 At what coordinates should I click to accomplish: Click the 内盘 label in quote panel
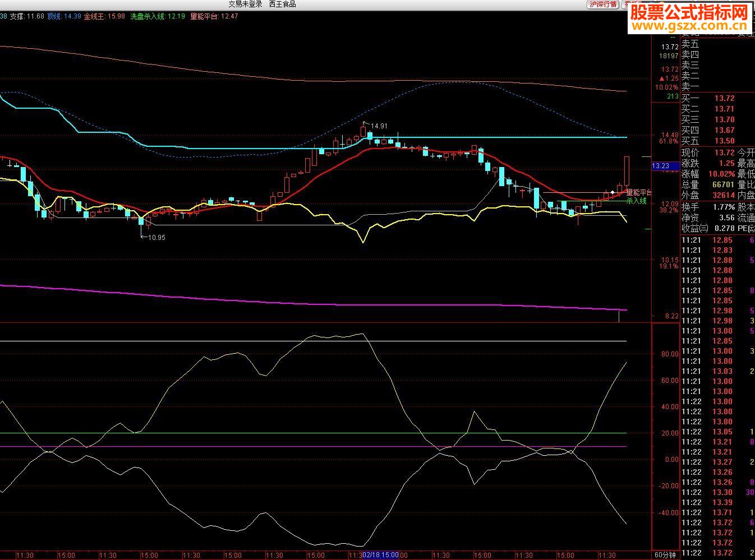(746, 195)
